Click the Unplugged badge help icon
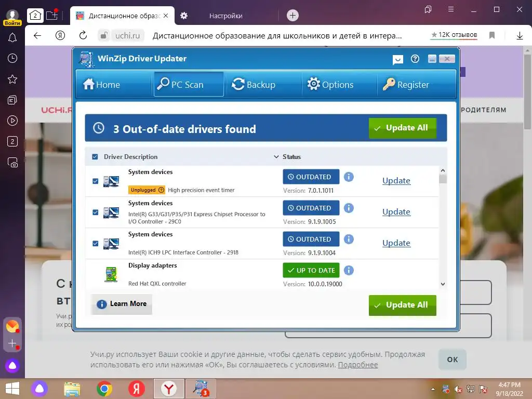This screenshot has height=399, width=532. (162, 190)
